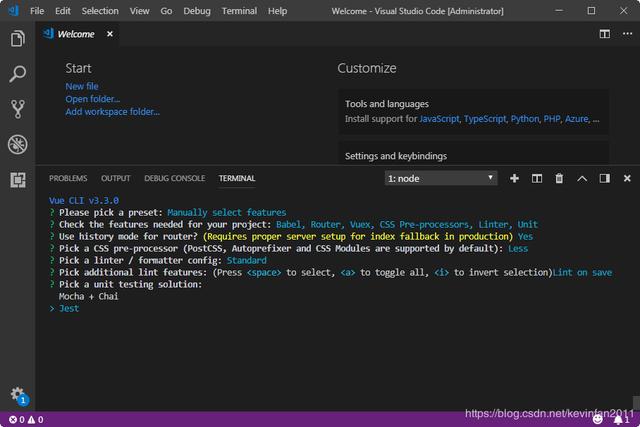Minimize the VS Code window
This screenshot has height=427, width=640.
[559, 11]
